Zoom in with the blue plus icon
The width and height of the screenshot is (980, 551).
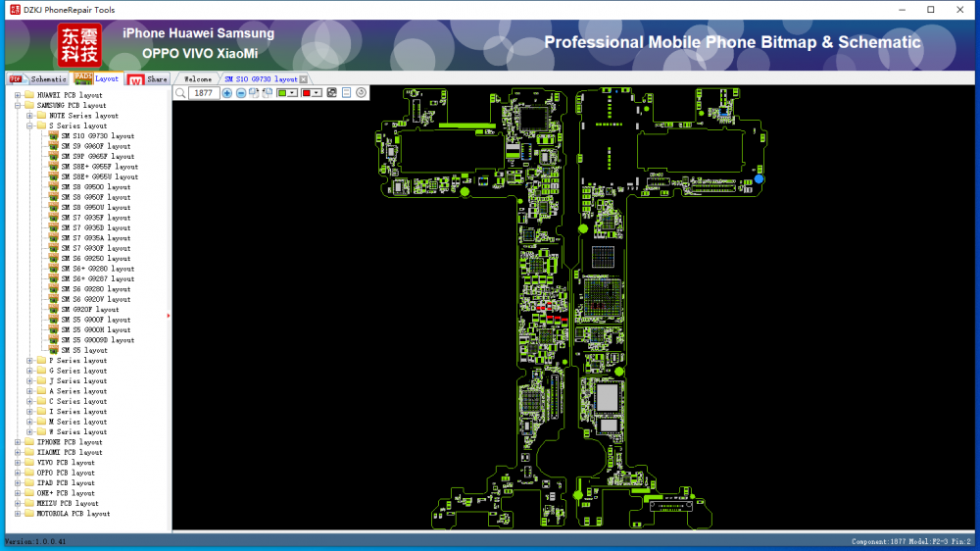[227, 93]
